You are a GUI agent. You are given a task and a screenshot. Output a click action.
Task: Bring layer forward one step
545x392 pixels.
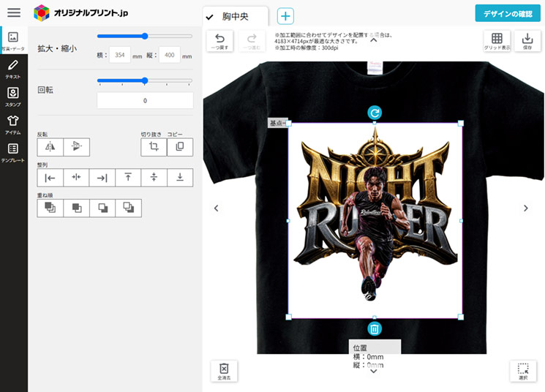point(77,208)
